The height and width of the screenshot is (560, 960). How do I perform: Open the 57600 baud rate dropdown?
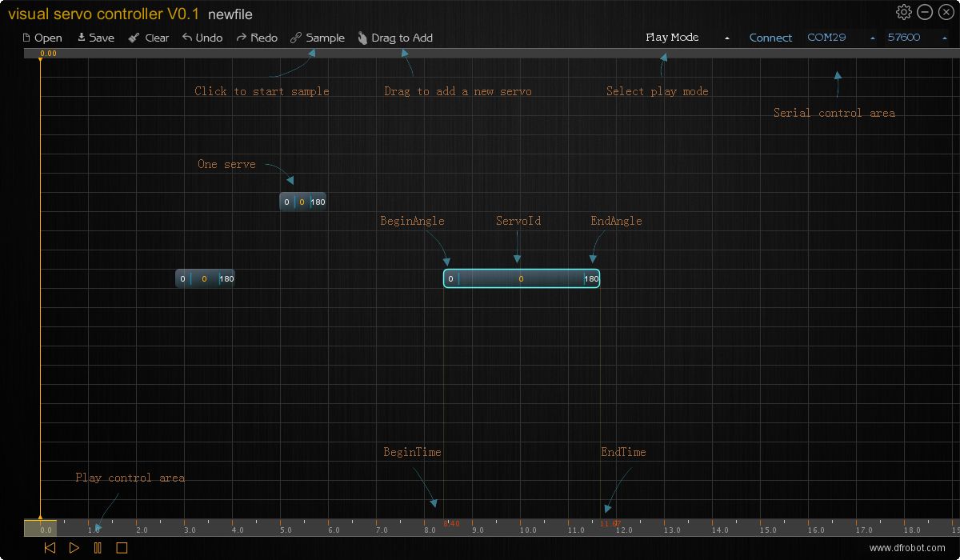pos(917,38)
